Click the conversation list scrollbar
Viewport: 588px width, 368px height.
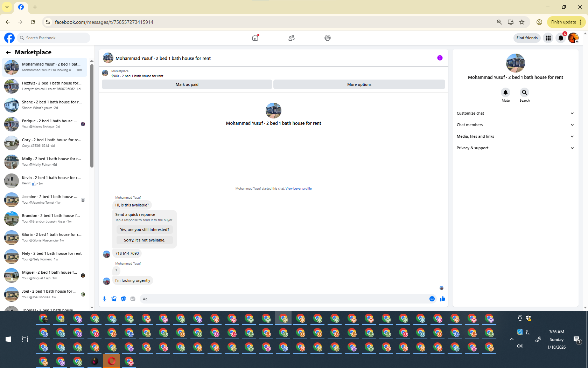tap(92, 116)
